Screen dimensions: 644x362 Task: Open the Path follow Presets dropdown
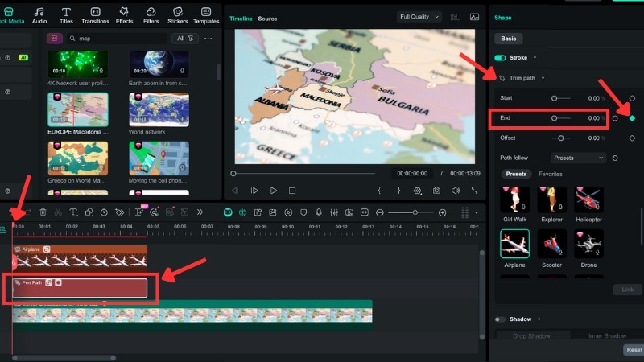[x=578, y=158]
